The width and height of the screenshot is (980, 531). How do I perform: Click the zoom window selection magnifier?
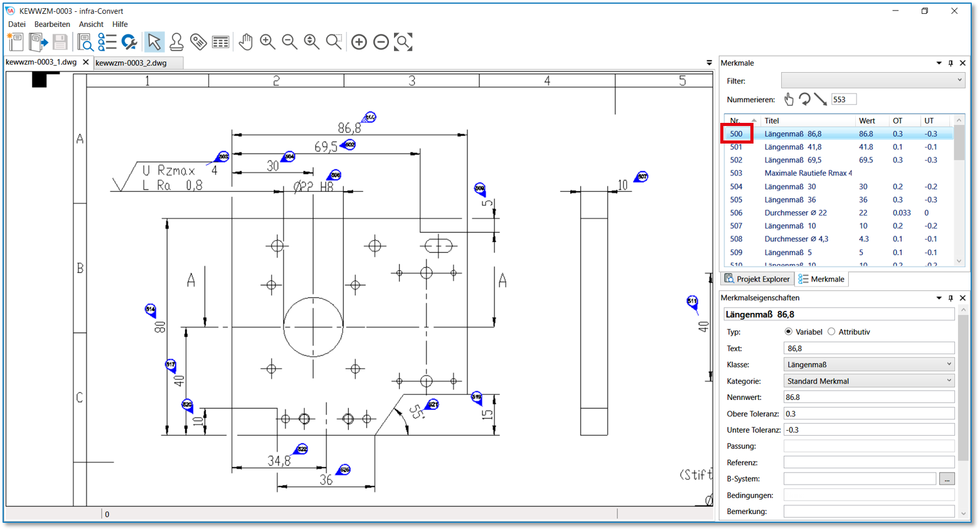click(x=334, y=42)
